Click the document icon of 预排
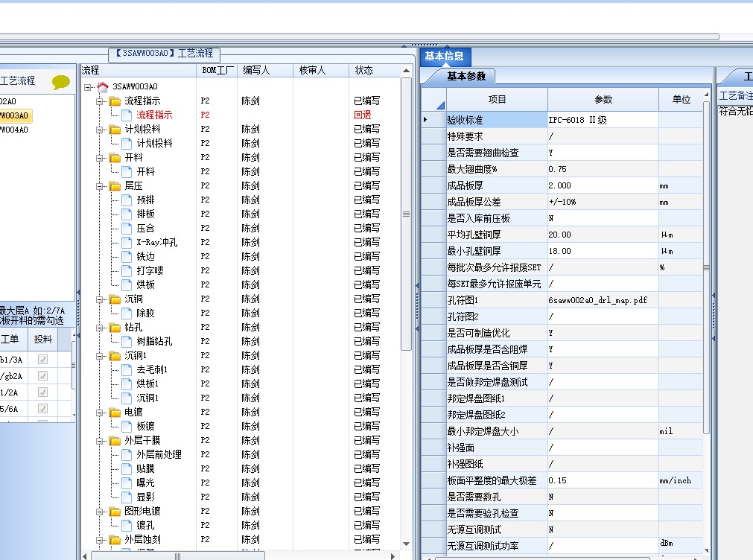 127,200
